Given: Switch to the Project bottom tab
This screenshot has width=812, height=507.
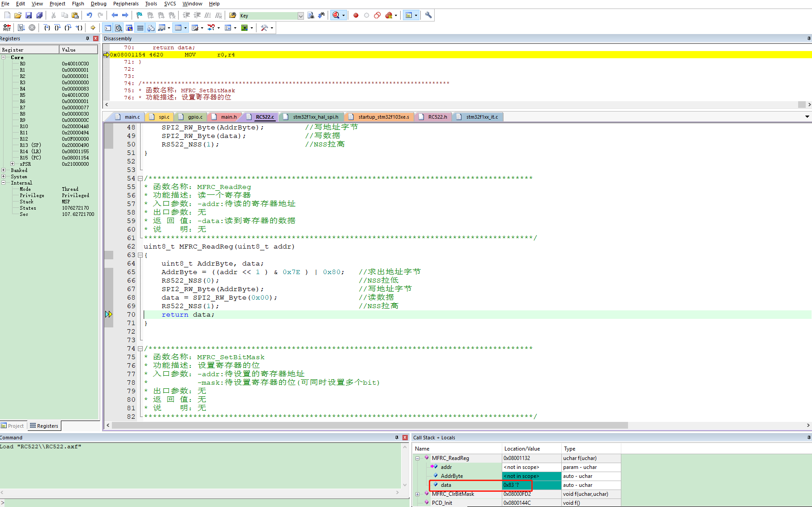Looking at the screenshot, I should tap(13, 426).
